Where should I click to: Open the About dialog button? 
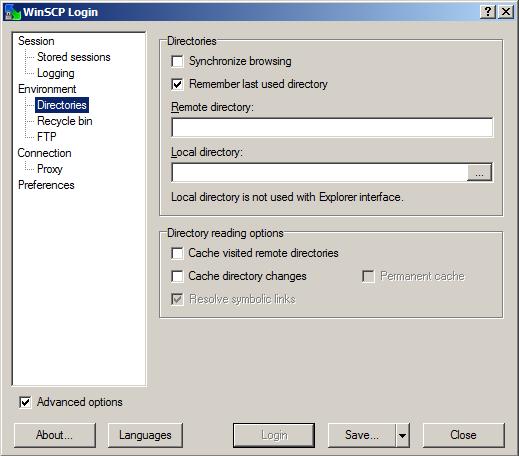[55, 435]
